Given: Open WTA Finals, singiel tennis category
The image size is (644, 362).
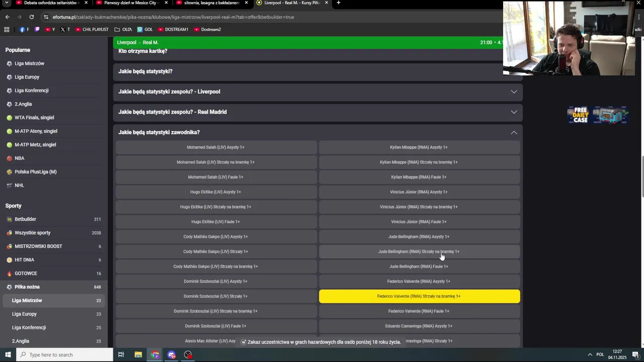Looking at the screenshot, I should [x=34, y=118].
